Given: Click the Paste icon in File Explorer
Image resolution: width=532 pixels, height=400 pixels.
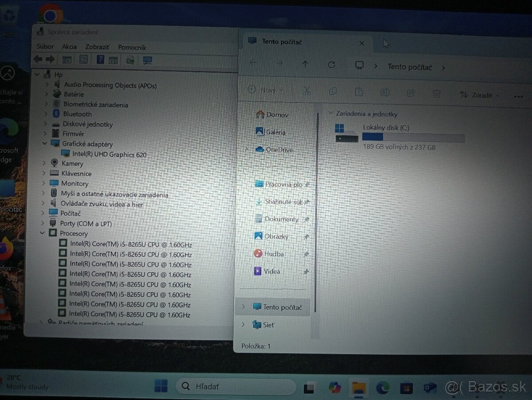Looking at the screenshot, I should (x=359, y=91).
